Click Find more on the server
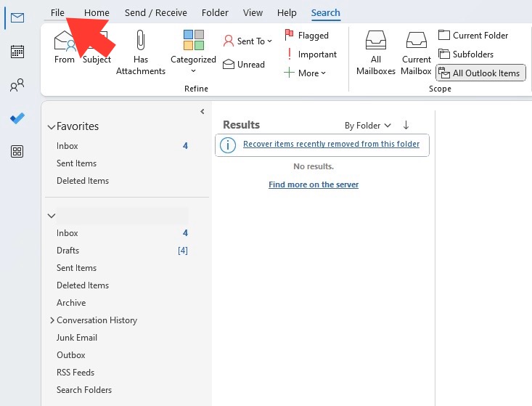Screen dimensions: 532x406 (314, 184)
